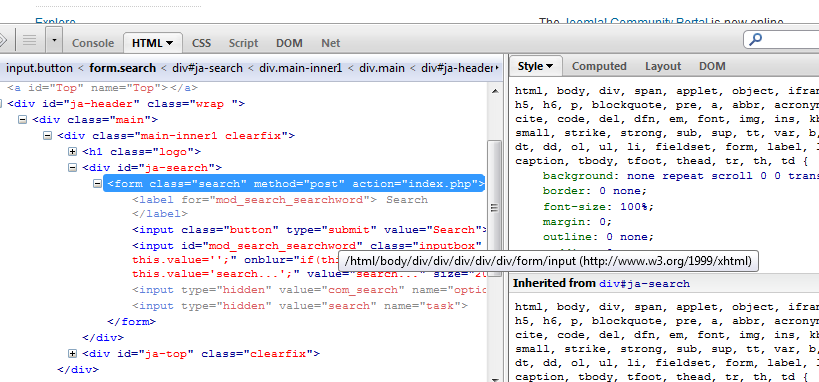Switch to the CSS tab
This screenshot has width=819, height=382.
click(x=201, y=43)
